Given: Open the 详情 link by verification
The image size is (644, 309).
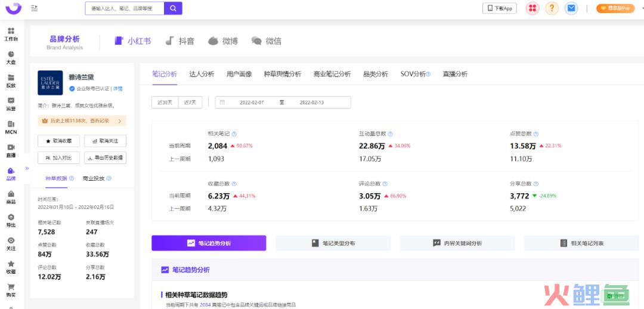Looking at the screenshot, I should coord(118,88).
